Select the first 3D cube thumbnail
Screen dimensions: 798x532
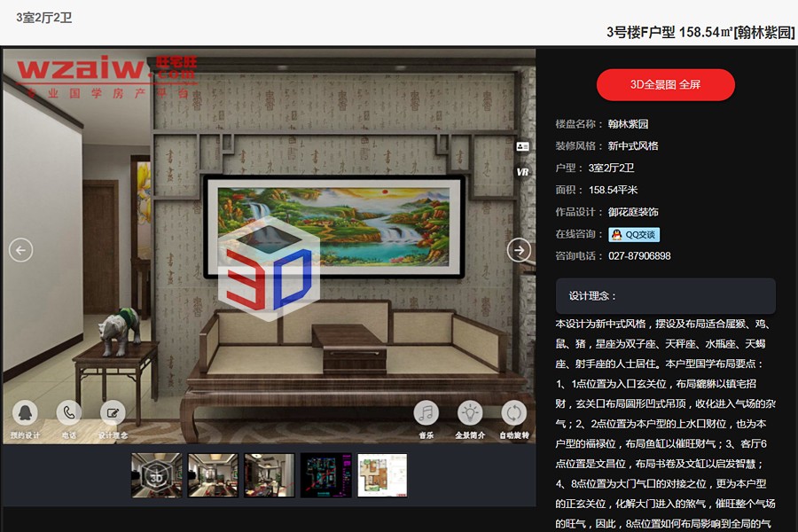pos(156,475)
